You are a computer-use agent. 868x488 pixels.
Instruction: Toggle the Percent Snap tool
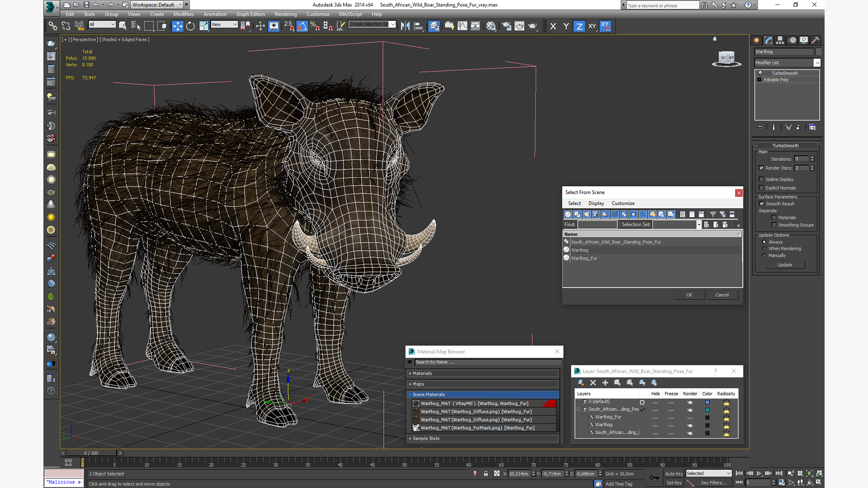tap(315, 26)
